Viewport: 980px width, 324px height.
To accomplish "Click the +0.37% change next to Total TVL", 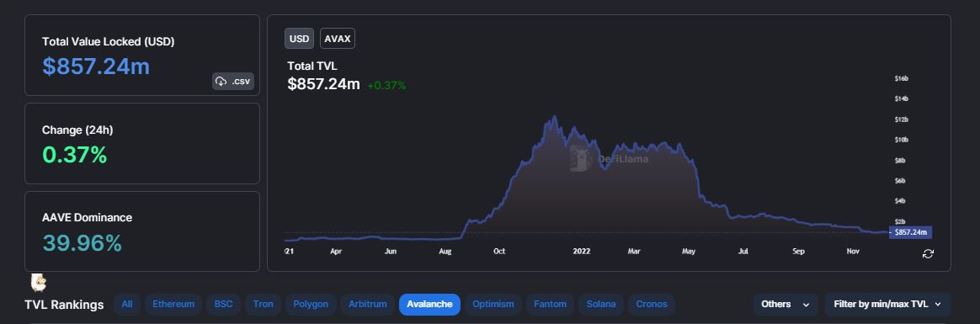I will (386, 86).
